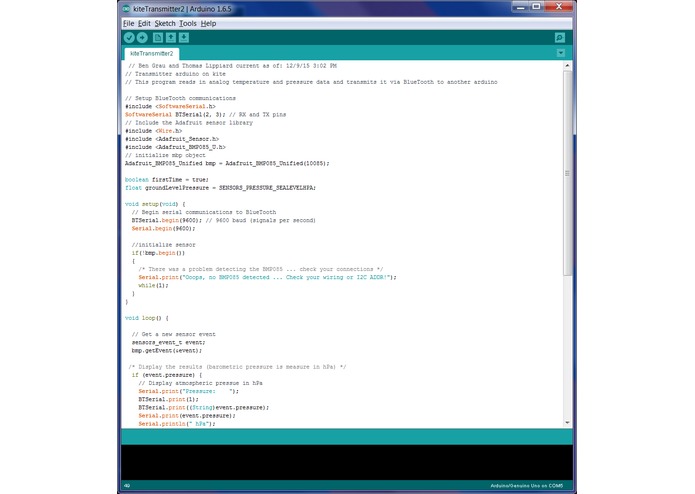Screen dimensions: 695x494
Task: Click the line '#include <Adafruit_Sensor.h>'
Action: click(x=172, y=139)
